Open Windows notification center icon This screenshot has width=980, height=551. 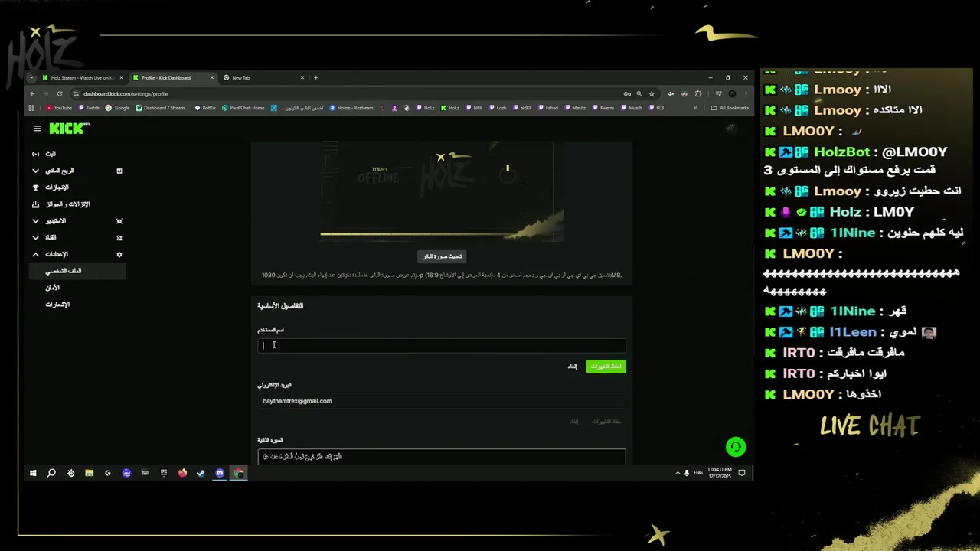pos(742,473)
